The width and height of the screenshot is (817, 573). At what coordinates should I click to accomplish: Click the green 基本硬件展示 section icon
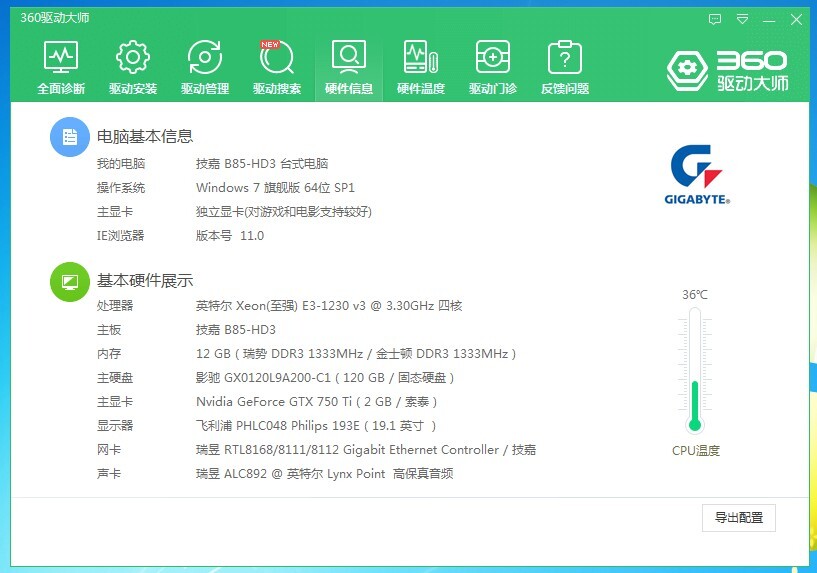69,281
